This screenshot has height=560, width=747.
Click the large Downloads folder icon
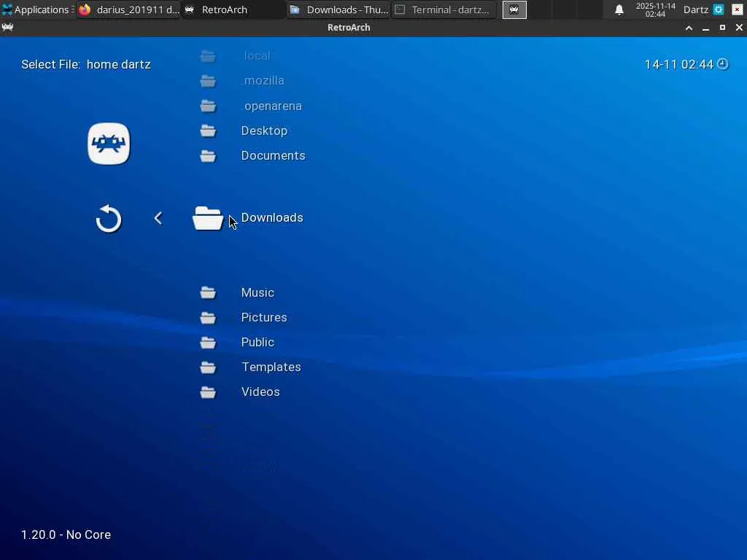pos(208,219)
